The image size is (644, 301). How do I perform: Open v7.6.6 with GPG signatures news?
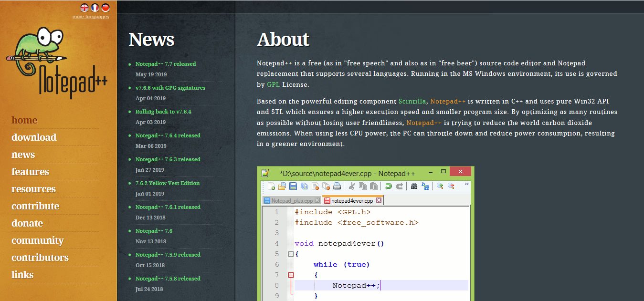pyautogui.click(x=170, y=88)
